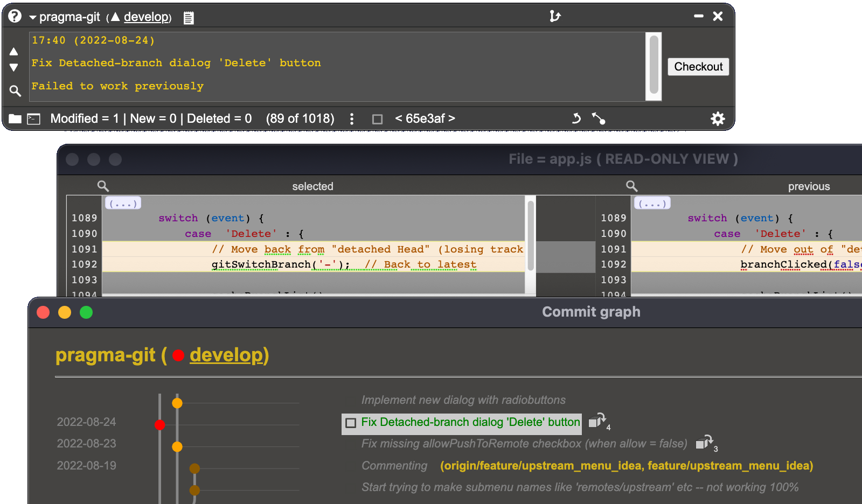Open the terminal icon in status bar
Screen dimensions: 862x504
[x=34, y=119]
